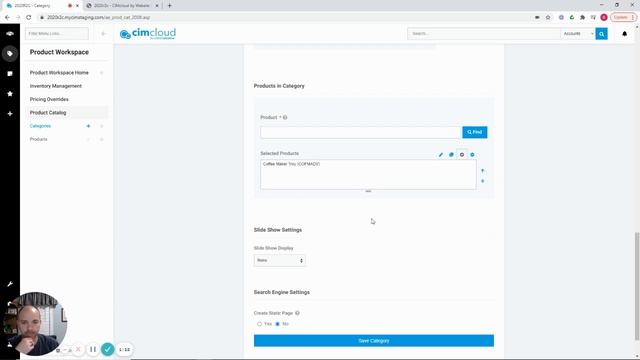Add a new category with plus icon
Screen dimensions: 640x360
[88, 126]
